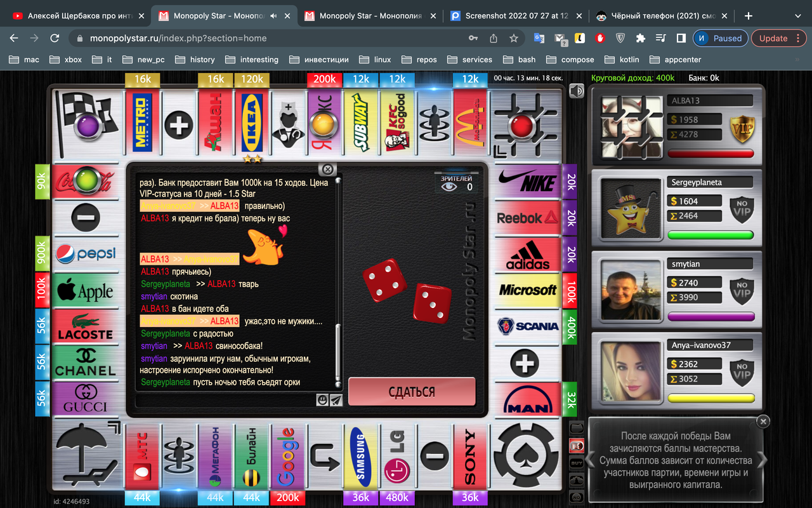Click the Microsoft property cell

pos(528,291)
